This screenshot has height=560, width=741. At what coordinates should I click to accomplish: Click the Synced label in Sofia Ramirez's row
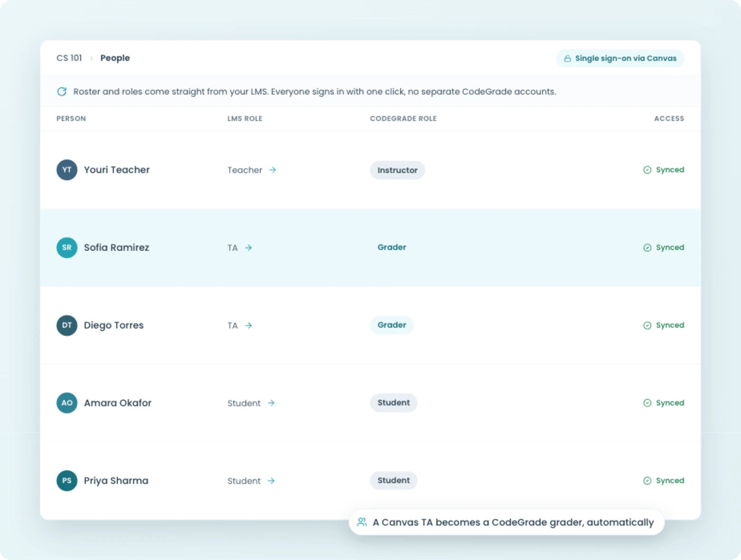670,248
